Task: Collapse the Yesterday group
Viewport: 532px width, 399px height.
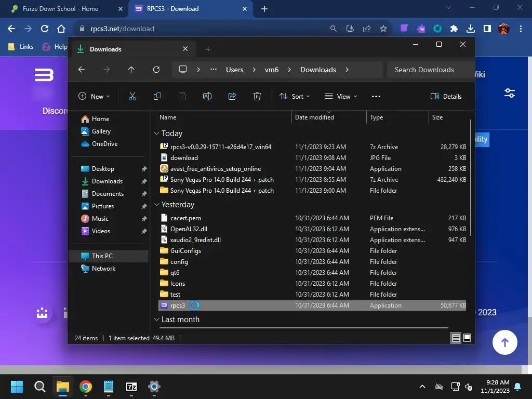Action: 156,205
